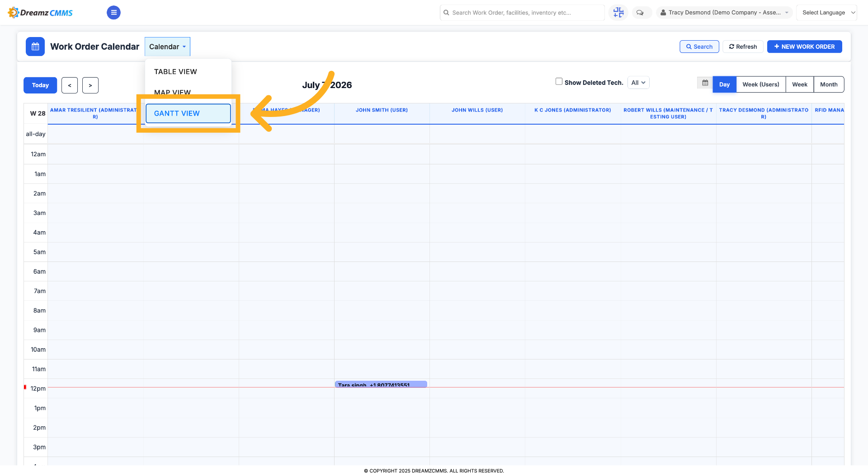Click the Refresh button
Image resolution: width=868 pixels, height=476 pixels.
[743, 47]
